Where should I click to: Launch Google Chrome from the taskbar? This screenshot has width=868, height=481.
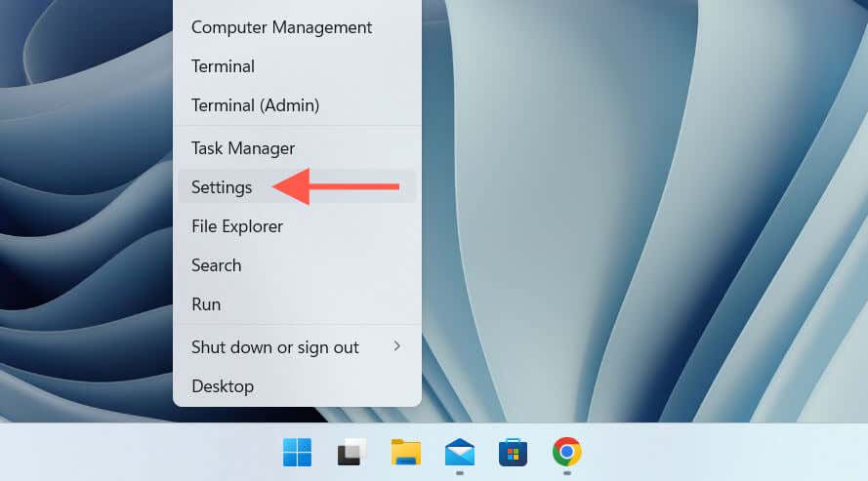(x=567, y=452)
